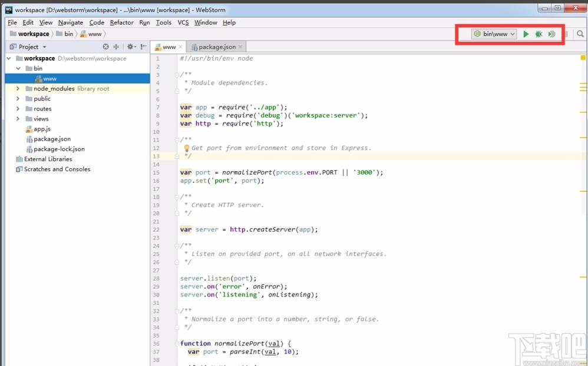This screenshot has height=366, width=588.
Task: Fold the comment block at line 32
Action: pos(177,311)
